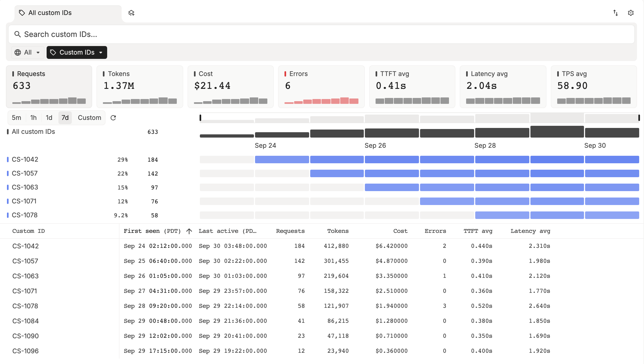The width and height of the screenshot is (644, 364).
Task: Open the settings gear icon
Action: [x=631, y=13]
